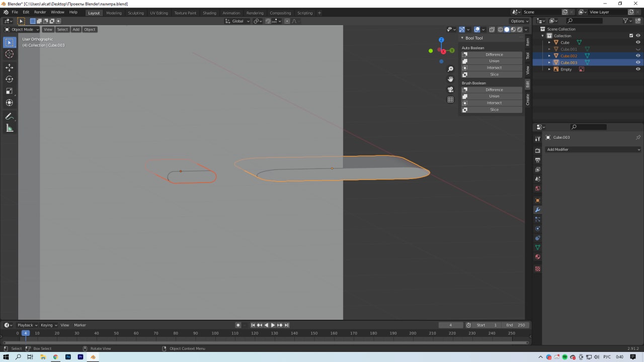Open Material properties tab

tap(537, 257)
